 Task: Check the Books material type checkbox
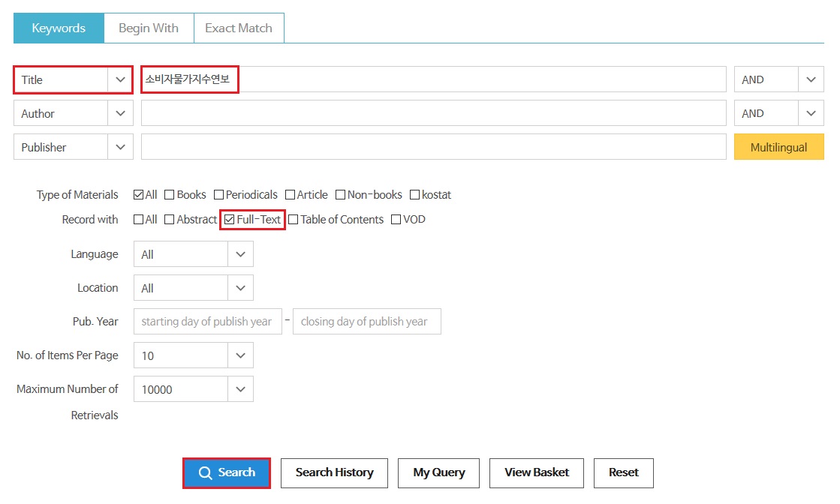(x=170, y=195)
